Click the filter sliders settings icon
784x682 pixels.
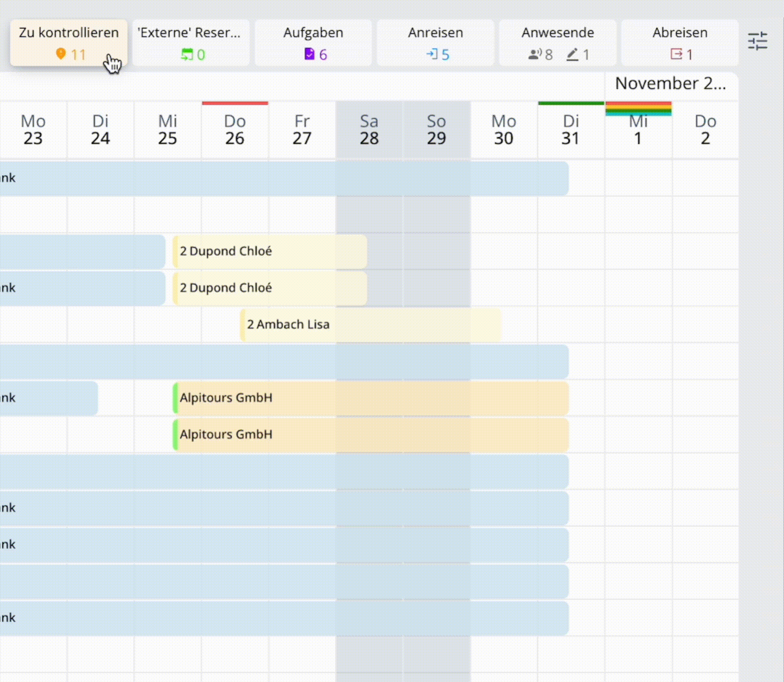[x=758, y=41]
